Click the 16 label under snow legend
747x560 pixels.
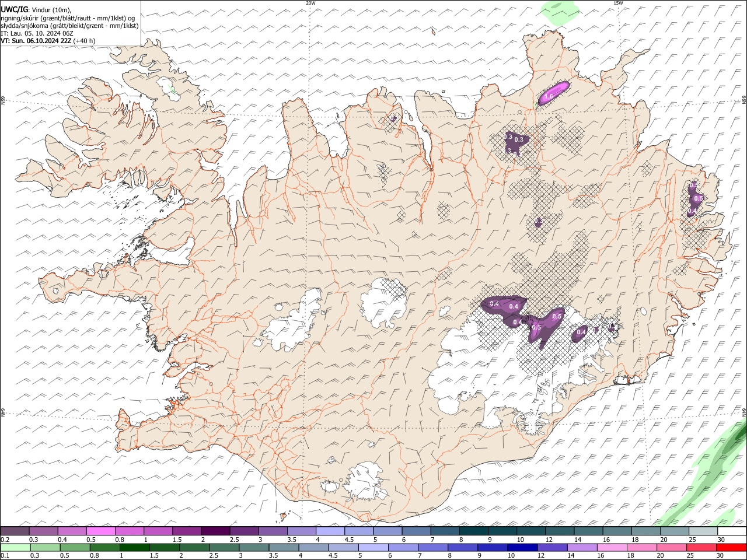click(x=607, y=540)
